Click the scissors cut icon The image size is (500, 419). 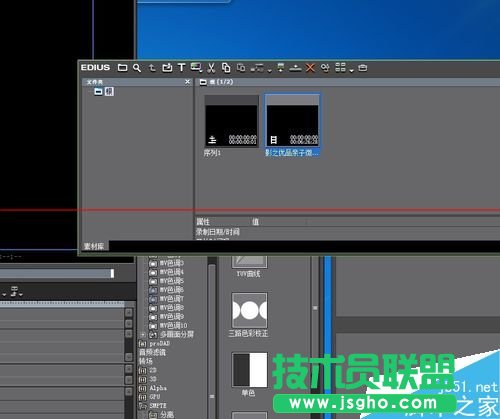[x=211, y=68]
